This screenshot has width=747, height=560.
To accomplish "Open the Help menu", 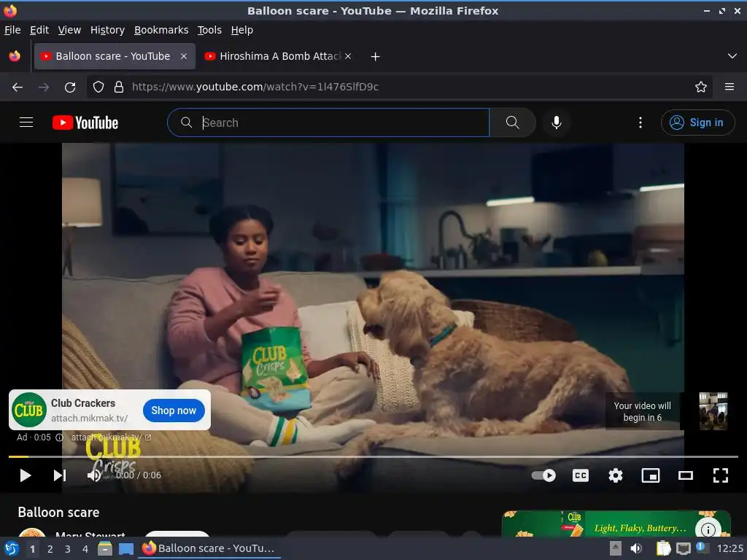I will pyautogui.click(x=242, y=30).
